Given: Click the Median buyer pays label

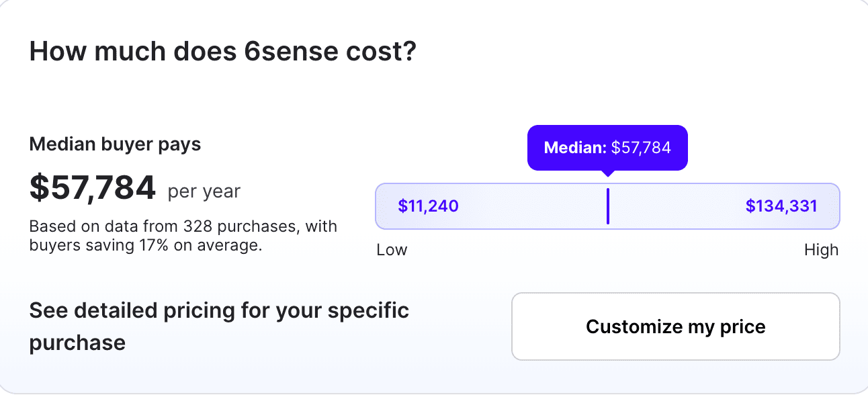Looking at the screenshot, I should [x=115, y=144].
